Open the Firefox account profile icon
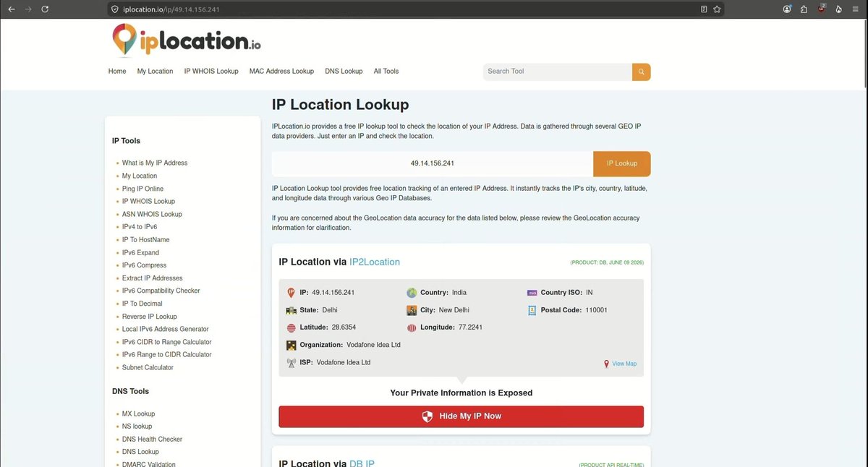Screen dimensions: 868x467 point(787,9)
